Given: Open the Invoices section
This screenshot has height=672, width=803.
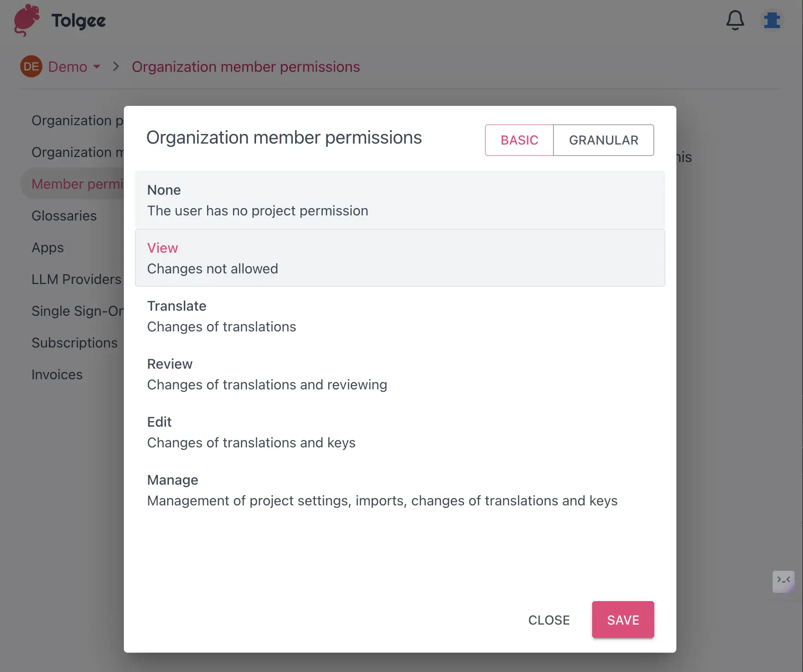Looking at the screenshot, I should 57,374.
